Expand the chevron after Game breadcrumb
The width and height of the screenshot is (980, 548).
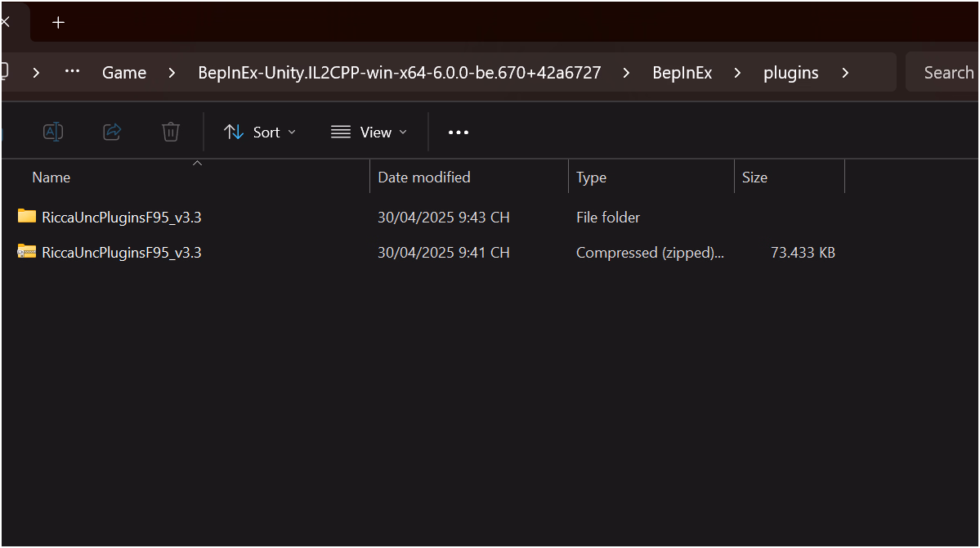172,73
